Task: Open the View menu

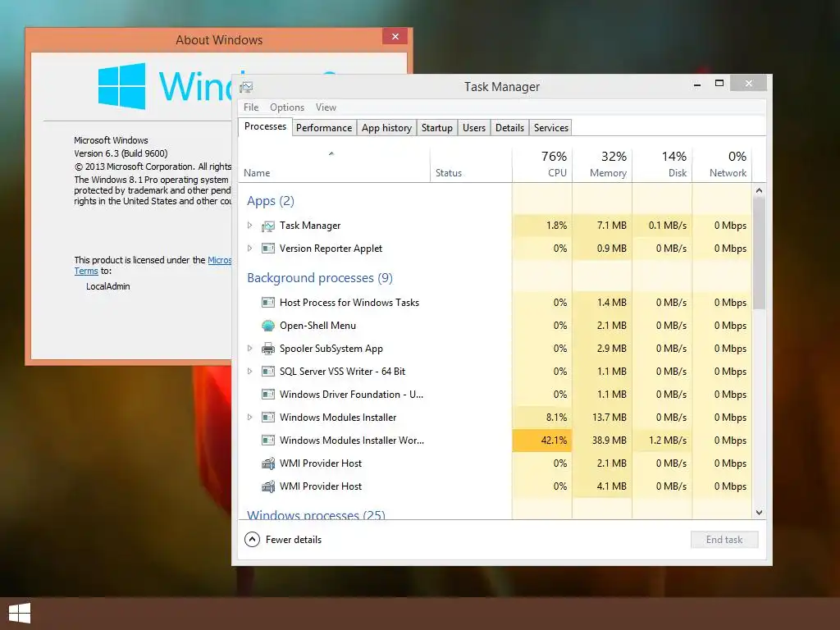Action: coord(326,107)
